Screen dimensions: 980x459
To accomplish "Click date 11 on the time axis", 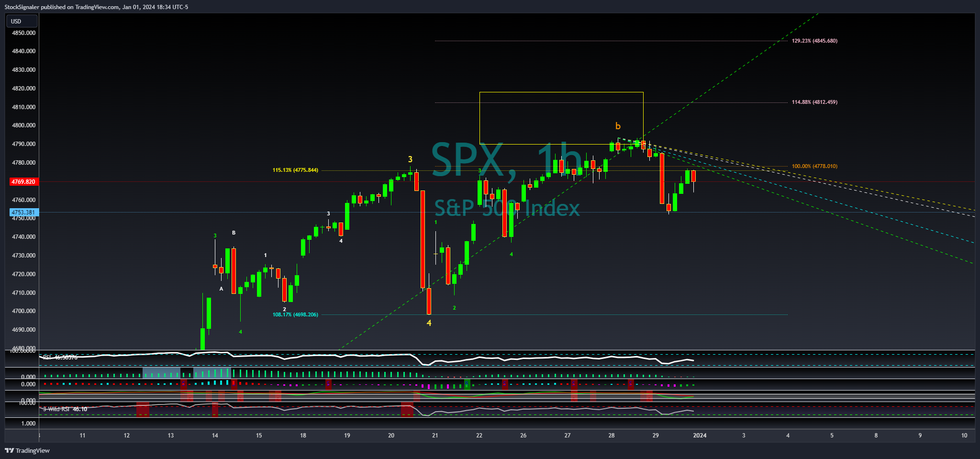I will tap(83, 436).
